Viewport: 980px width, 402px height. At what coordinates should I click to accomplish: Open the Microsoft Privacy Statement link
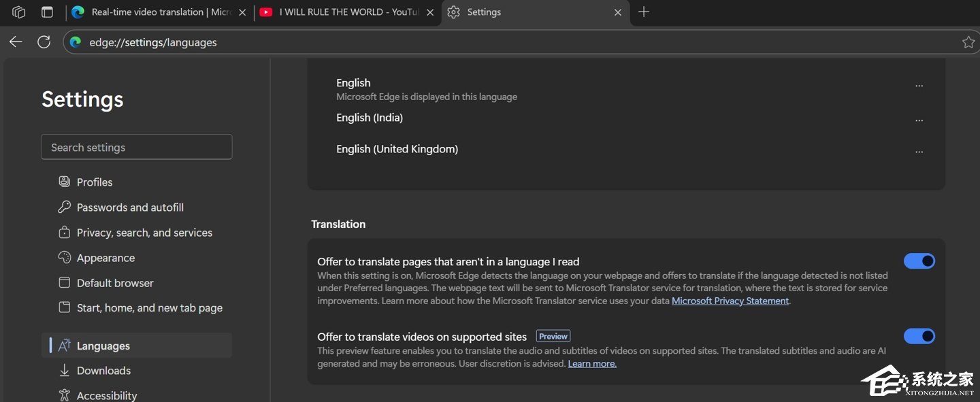(730, 300)
